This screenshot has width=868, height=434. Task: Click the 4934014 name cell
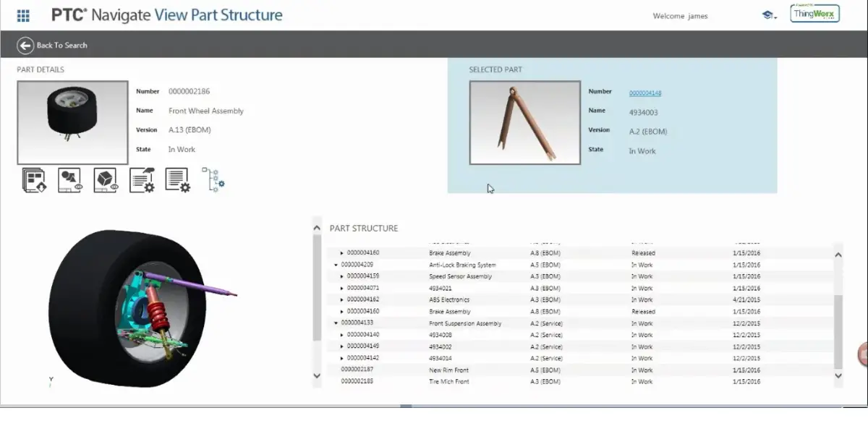click(441, 358)
